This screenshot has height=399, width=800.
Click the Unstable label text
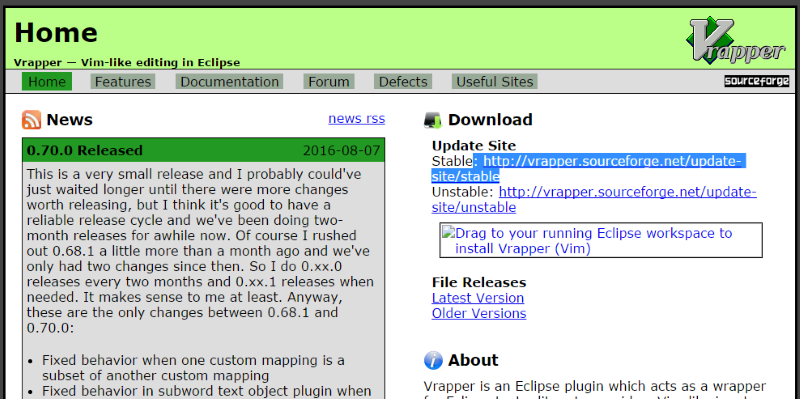[x=462, y=192]
